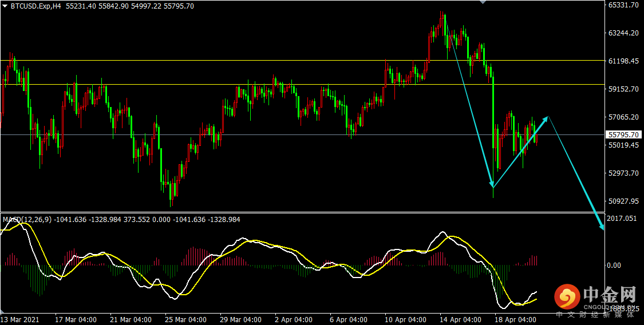
Task: Click the 0.00 level on MACD scale
Action: coord(614,265)
